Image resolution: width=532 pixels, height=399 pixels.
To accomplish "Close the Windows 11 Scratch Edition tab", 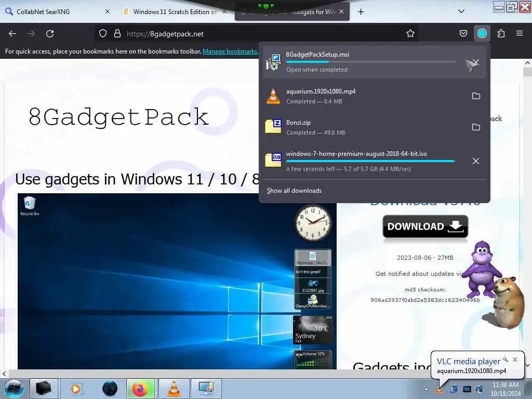I will coord(224,11).
